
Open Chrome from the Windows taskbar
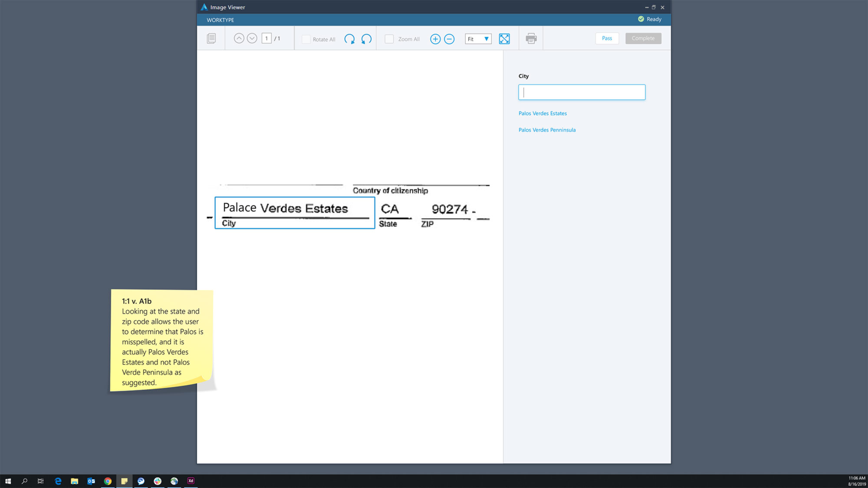tap(108, 481)
